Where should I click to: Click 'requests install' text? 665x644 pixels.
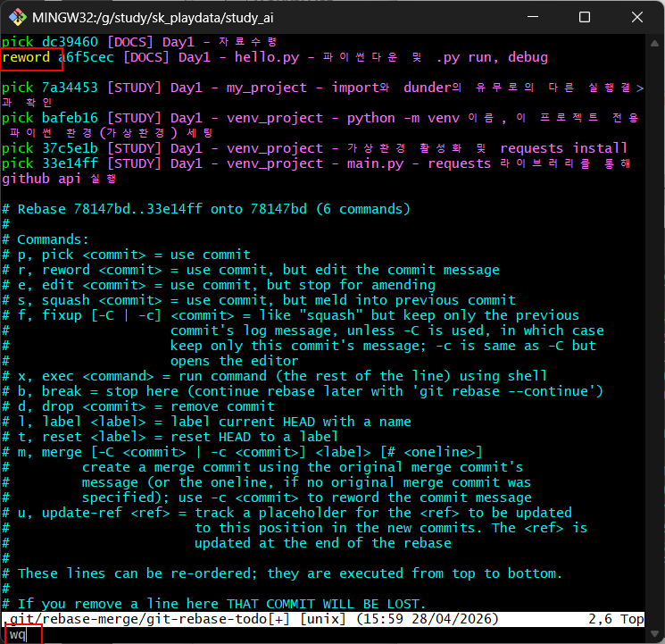coord(563,148)
